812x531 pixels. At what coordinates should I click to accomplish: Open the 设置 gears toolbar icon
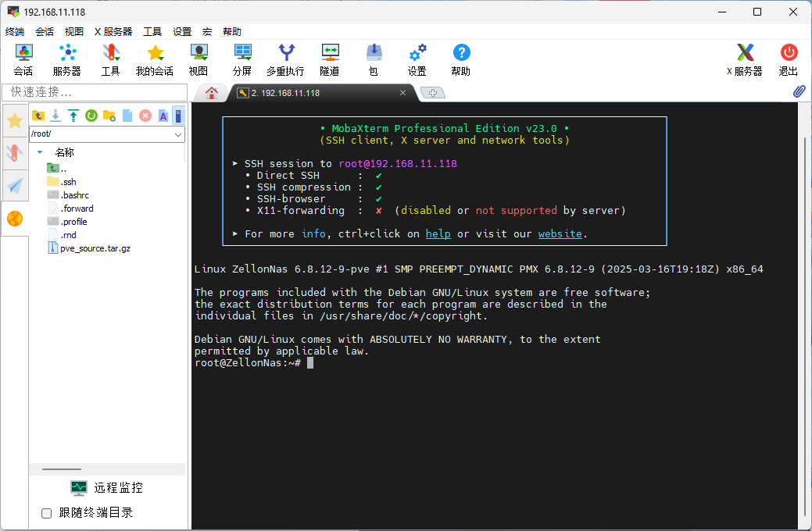click(417, 59)
